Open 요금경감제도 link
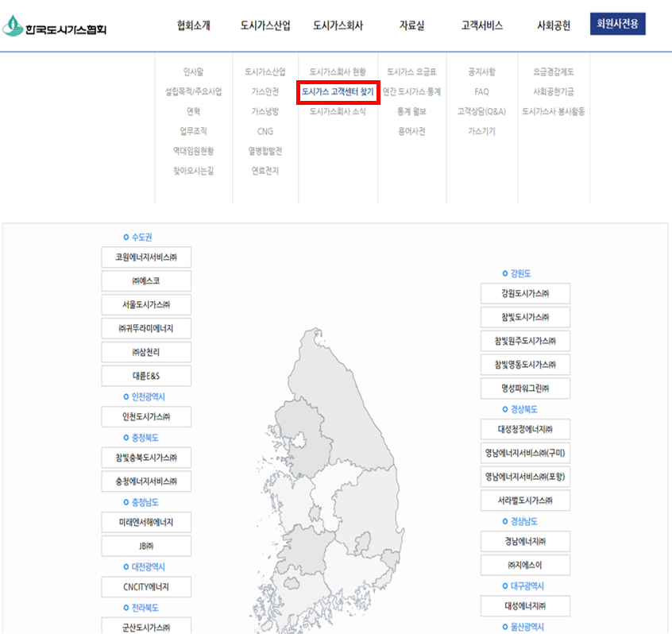 [x=554, y=72]
